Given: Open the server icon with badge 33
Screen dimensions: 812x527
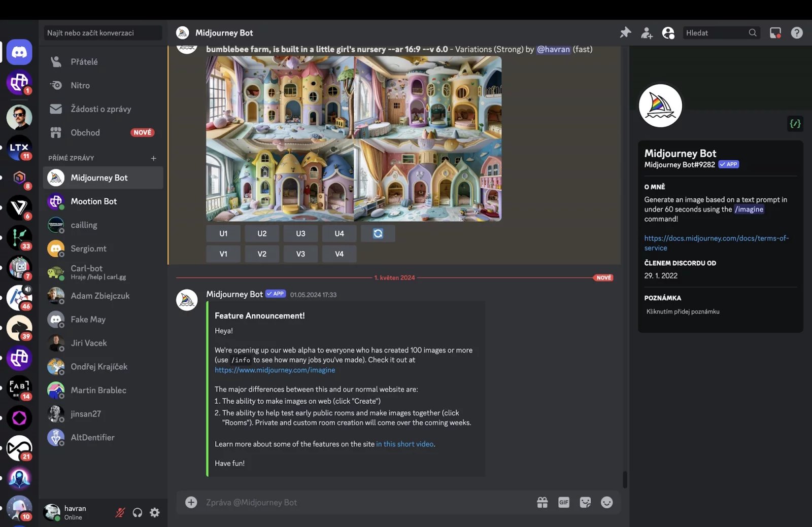Looking at the screenshot, I should [19, 238].
